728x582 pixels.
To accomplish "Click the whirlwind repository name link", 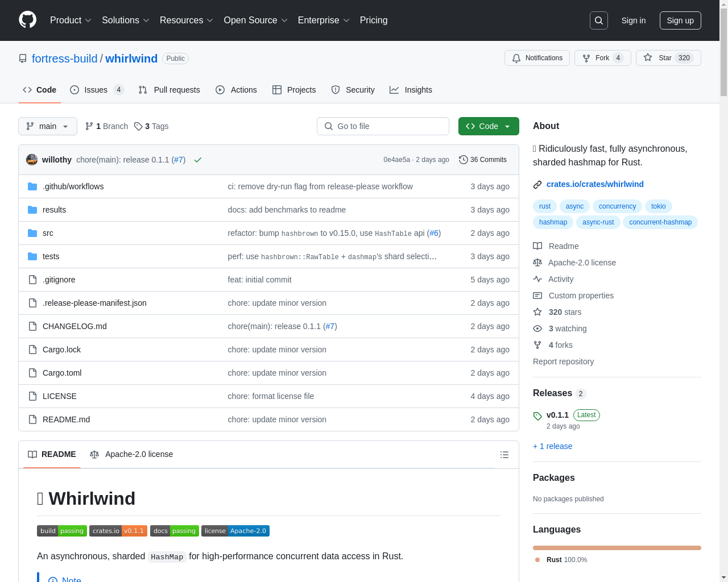I will [x=131, y=59].
